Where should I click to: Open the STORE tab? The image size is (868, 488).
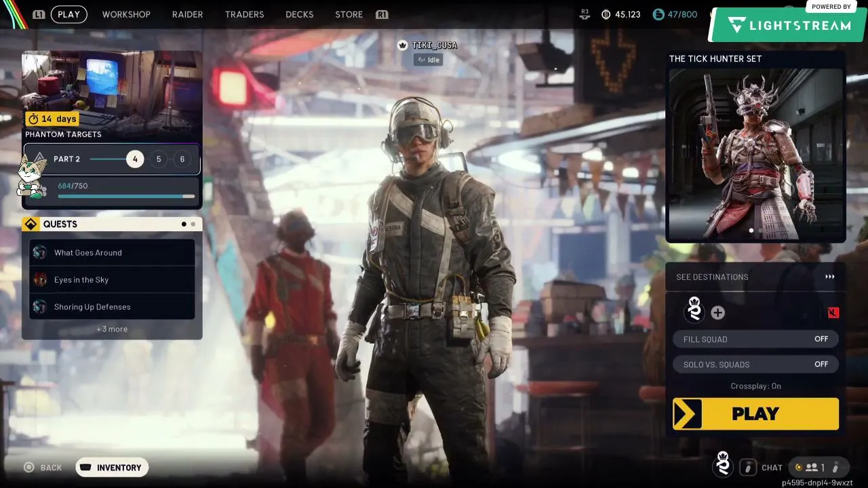349,14
